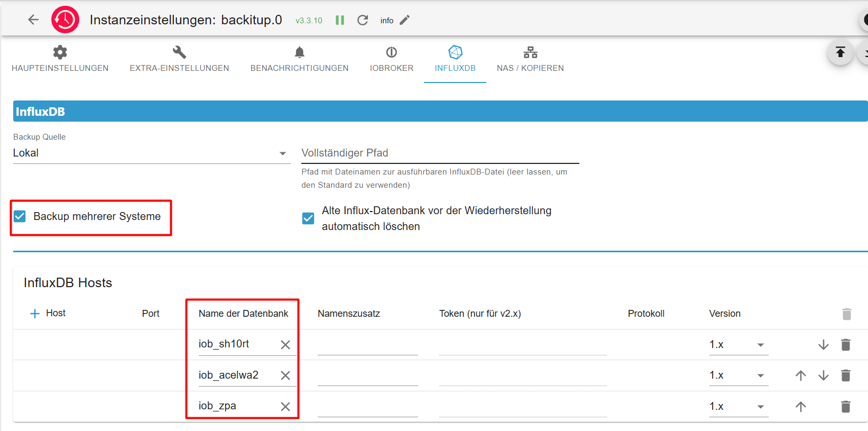Click the info log level text
The width and height of the screenshot is (868, 431).
coord(387,21)
